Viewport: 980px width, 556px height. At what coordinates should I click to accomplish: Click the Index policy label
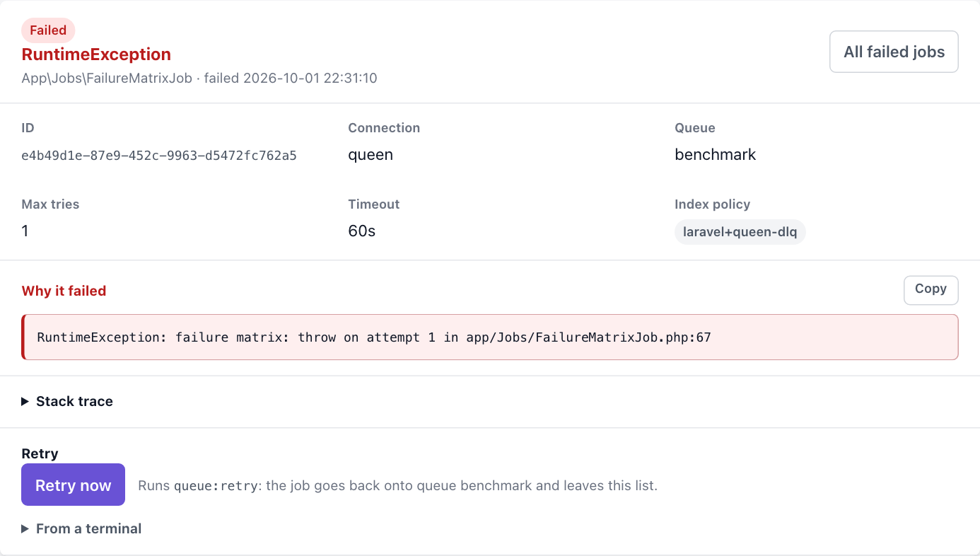[x=713, y=204]
